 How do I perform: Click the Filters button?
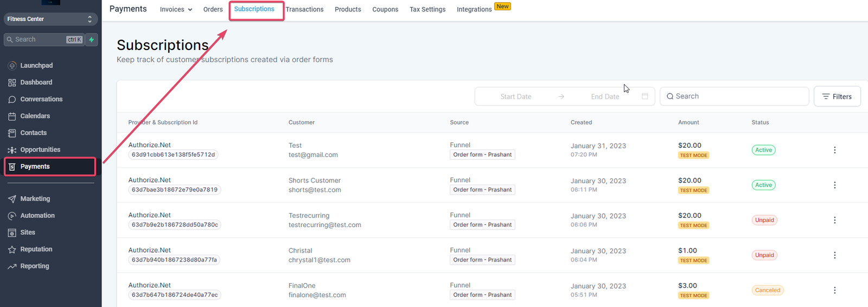tap(837, 96)
